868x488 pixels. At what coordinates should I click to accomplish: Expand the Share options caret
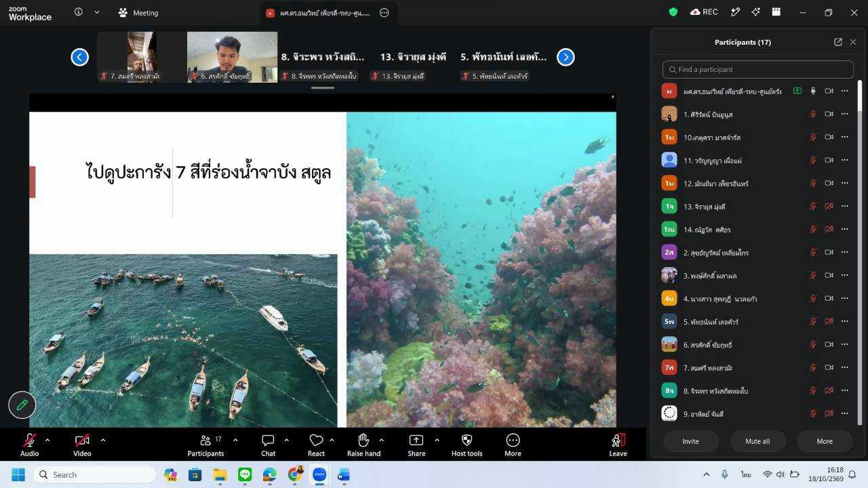pyautogui.click(x=436, y=440)
